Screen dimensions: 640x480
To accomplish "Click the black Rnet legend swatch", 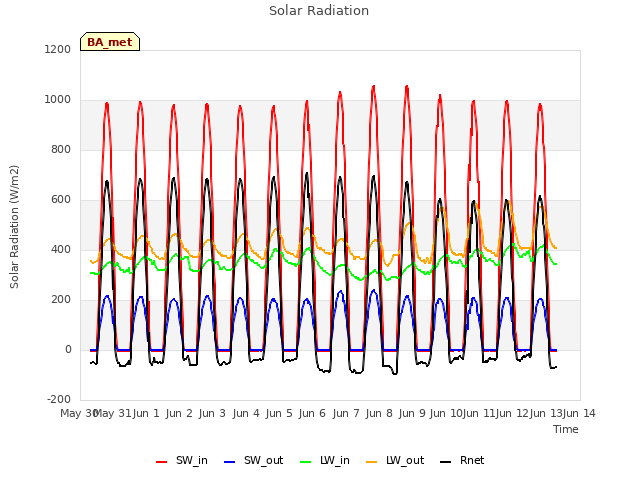I will click(x=445, y=462).
